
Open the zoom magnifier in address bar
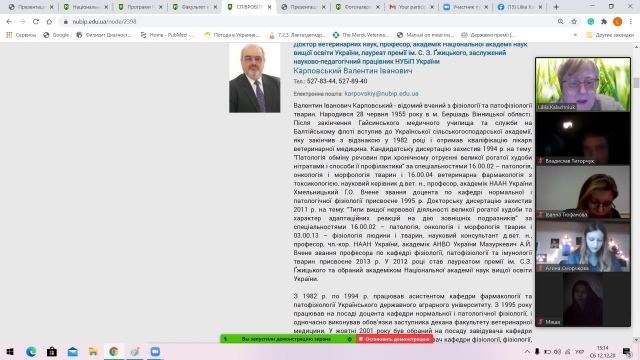click(561, 22)
